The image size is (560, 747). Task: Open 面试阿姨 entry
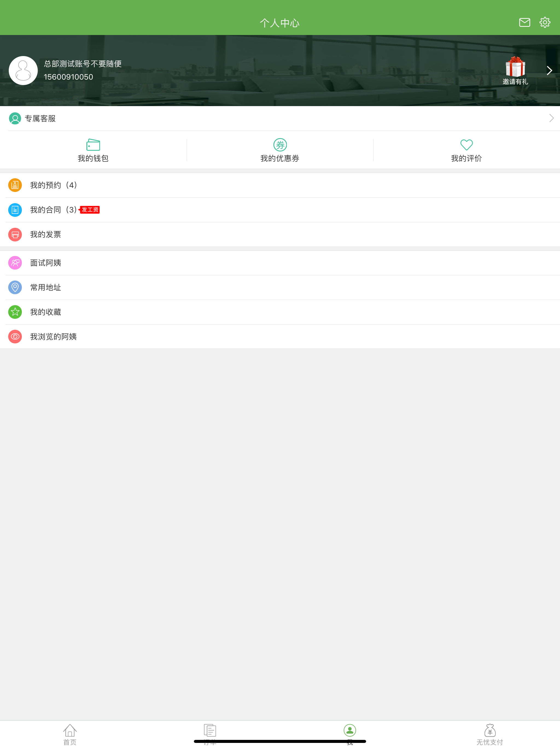pos(280,263)
